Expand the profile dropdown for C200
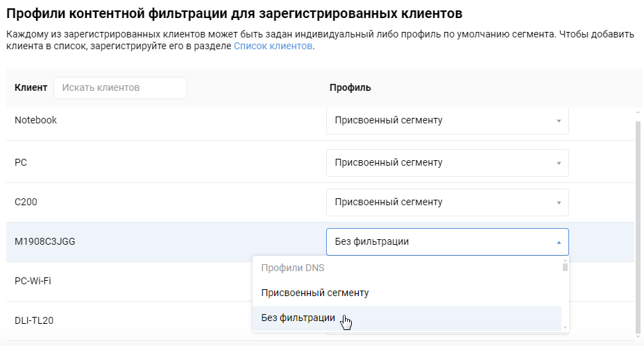Screen dimensions: 644x346 pyautogui.click(x=447, y=202)
